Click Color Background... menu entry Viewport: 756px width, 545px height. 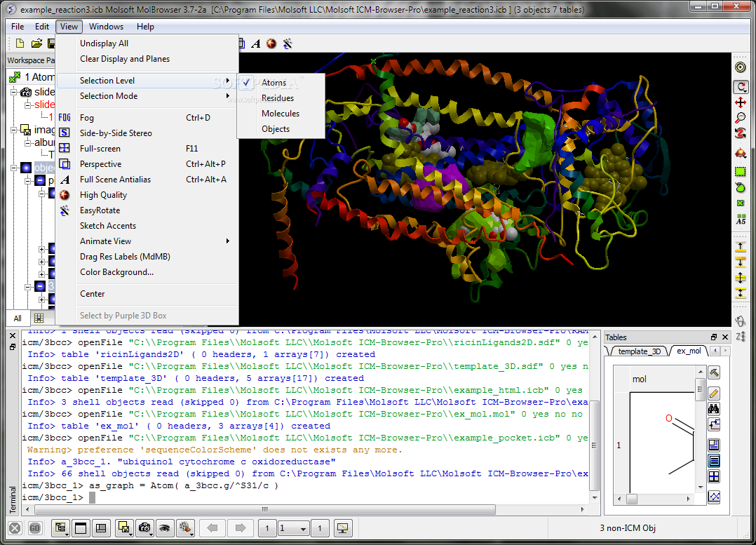click(x=147, y=272)
